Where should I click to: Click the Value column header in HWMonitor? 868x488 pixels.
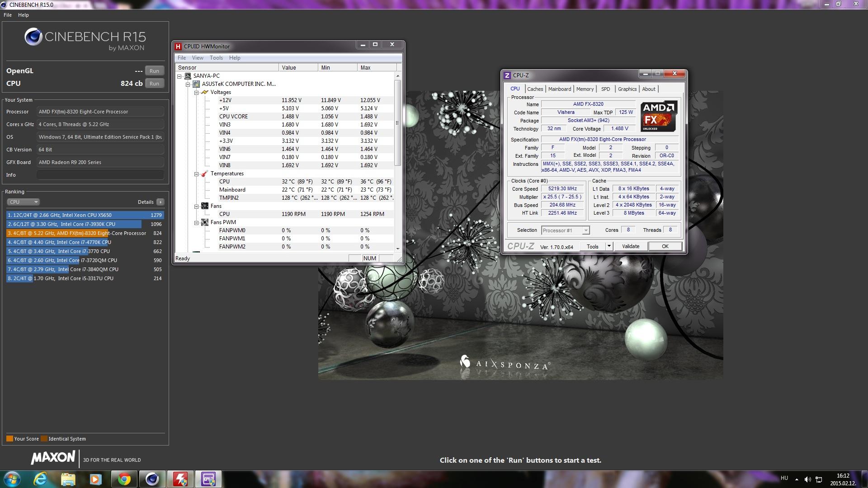[x=298, y=67]
